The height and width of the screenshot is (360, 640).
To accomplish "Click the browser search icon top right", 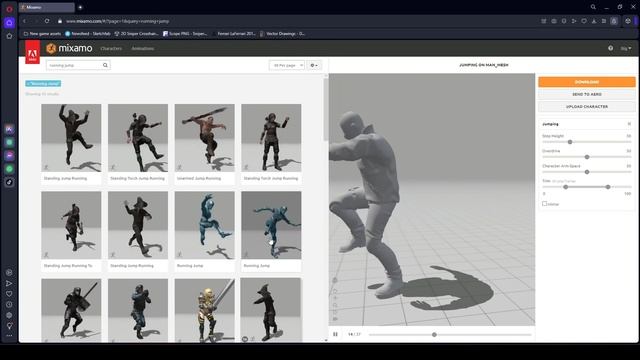I will (593, 7).
